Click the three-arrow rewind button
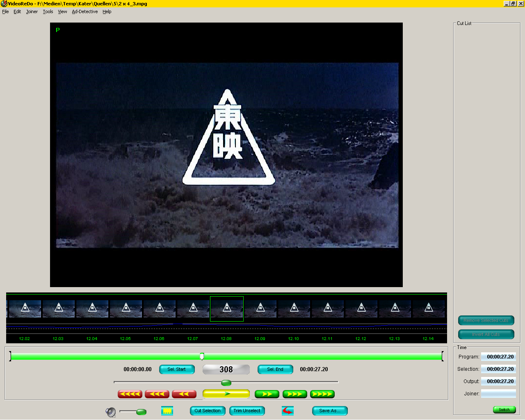This screenshot has height=420, width=525. click(x=157, y=394)
